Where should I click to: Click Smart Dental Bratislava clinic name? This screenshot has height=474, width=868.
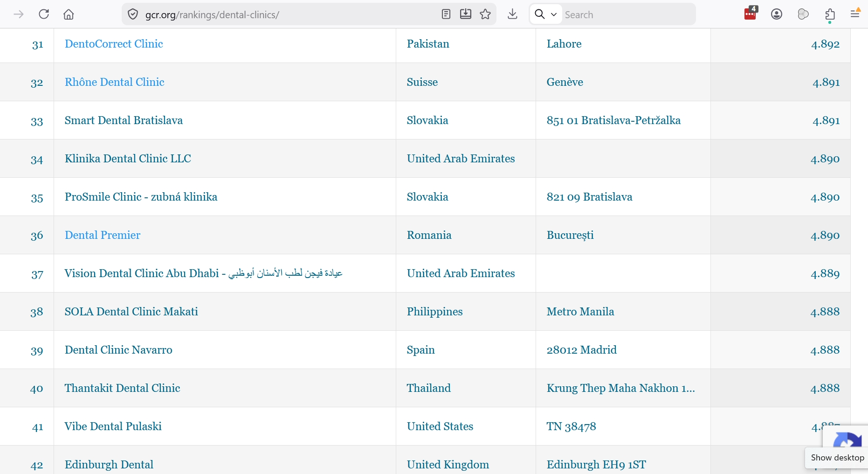124,120
